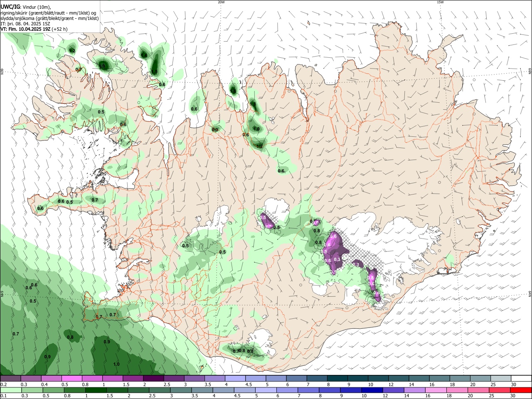Click the '0.2' label on the snow scale
The width and height of the screenshot is (532, 399).
tap(3, 384)
